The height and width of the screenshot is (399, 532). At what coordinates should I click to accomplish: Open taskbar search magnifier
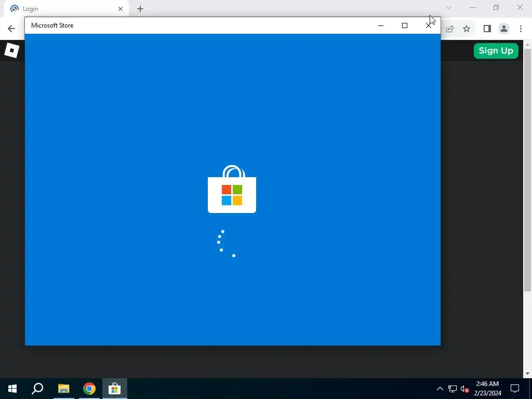pyautogui.click(x=37, y=389)
